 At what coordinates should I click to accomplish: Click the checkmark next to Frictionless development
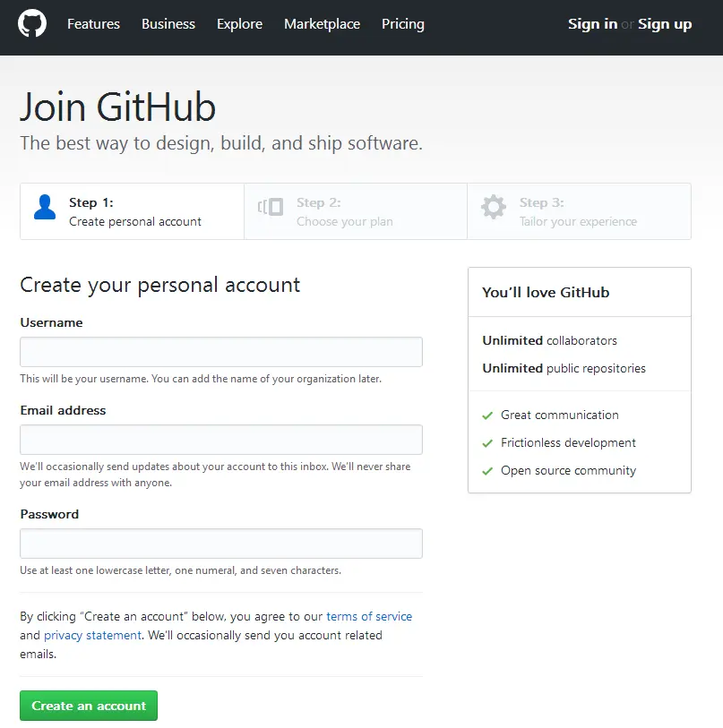click(x=487, y=443)
